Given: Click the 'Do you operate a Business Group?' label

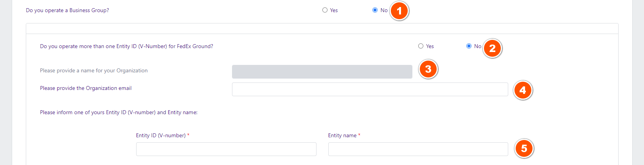Looking at the screenshot, I should [x=67, y=10].
